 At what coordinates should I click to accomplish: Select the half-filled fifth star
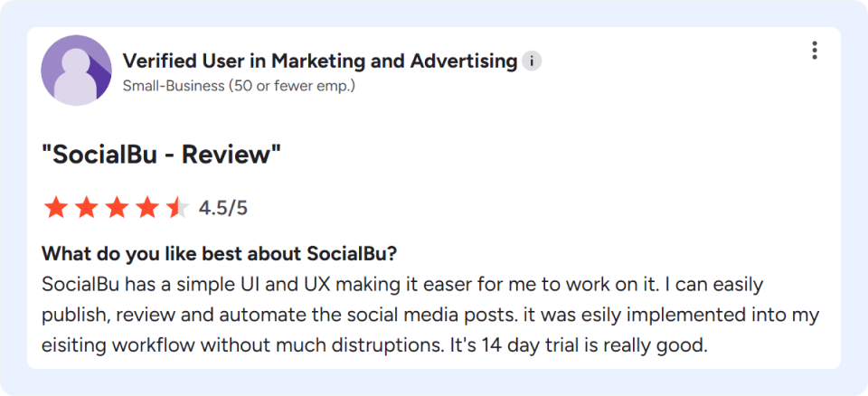tap(178, 208)
